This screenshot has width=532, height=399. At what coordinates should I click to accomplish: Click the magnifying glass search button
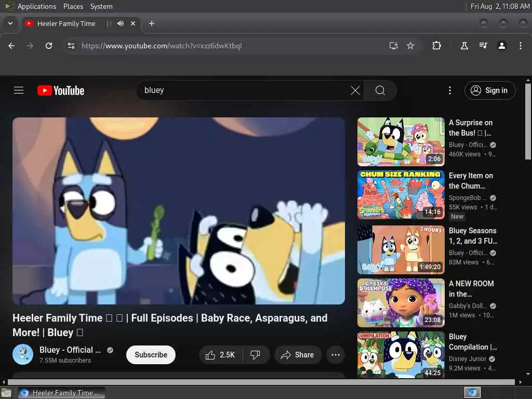click(x=380, y=90)
